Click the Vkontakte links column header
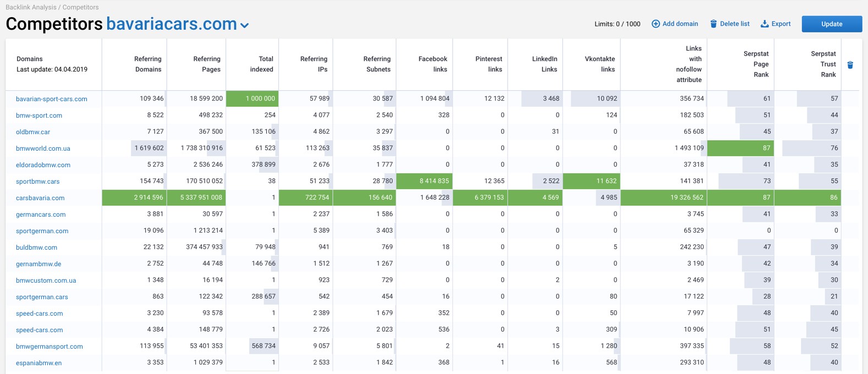This screenshot has height=374, width=868. [600, 64]
